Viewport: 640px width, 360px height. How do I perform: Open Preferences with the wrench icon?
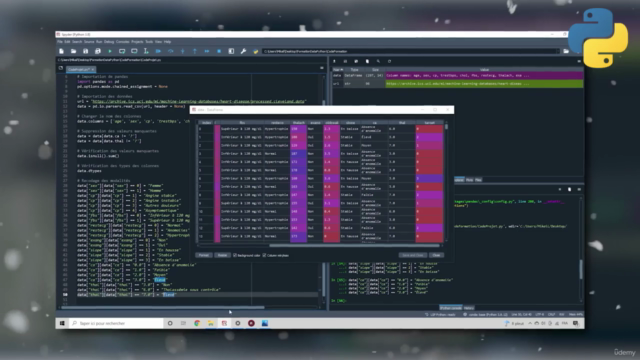point(243,51)
